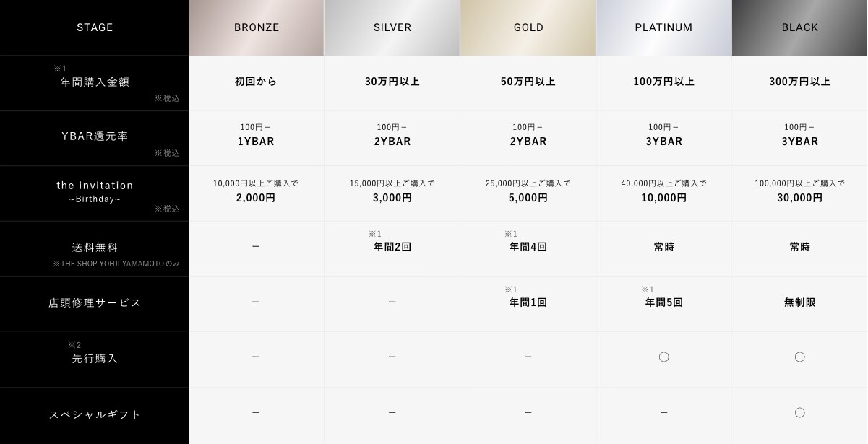Click the ※1 marker above PLATINUM 年間5回

pyautogui.click(x=648, y=290)
